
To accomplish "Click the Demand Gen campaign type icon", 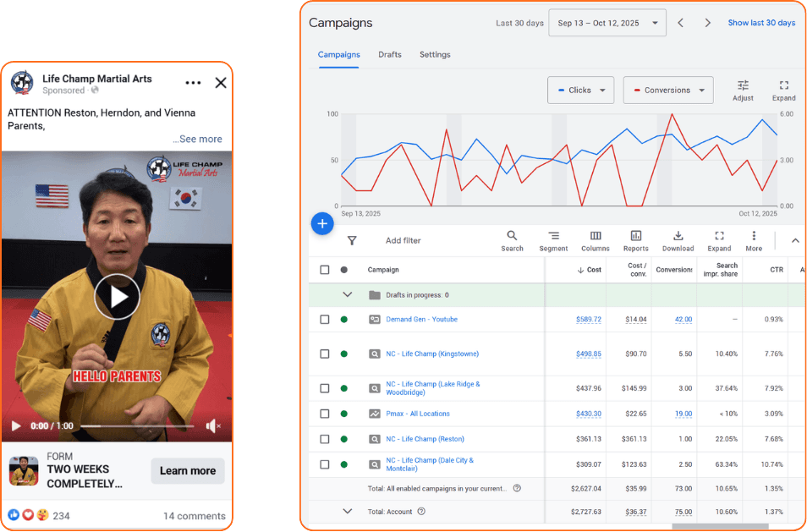I will (x=375, y=320).
